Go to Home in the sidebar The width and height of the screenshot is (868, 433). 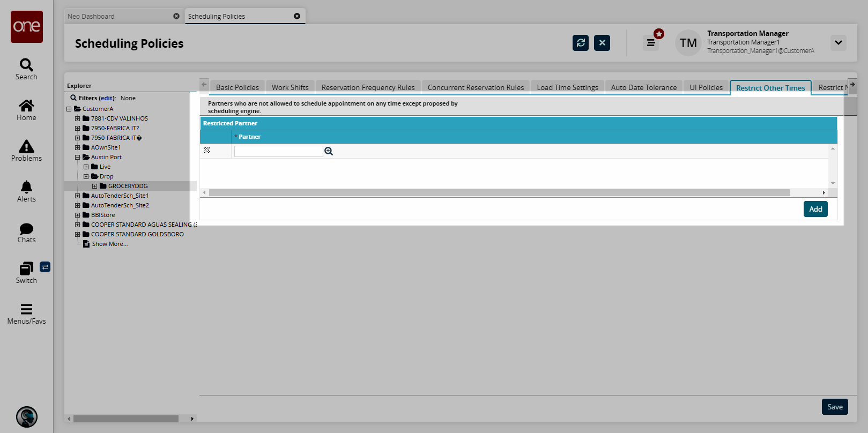26,106
